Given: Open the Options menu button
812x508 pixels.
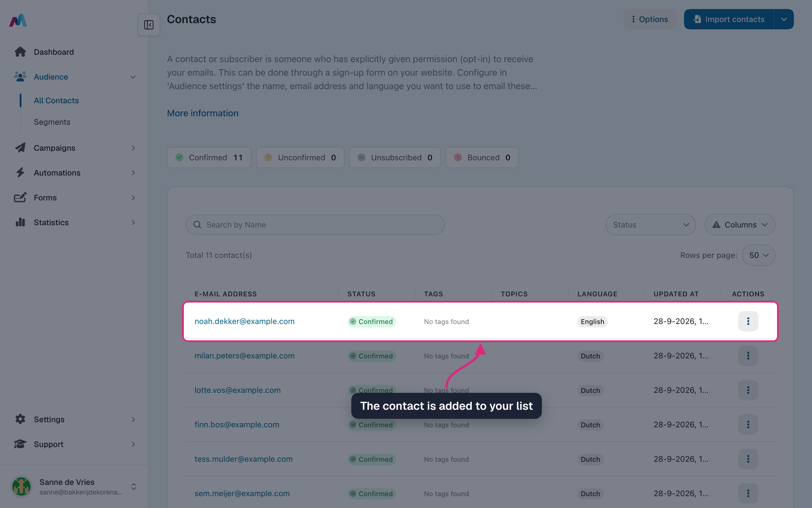Looking at the screenshot, I should (650, 19).
